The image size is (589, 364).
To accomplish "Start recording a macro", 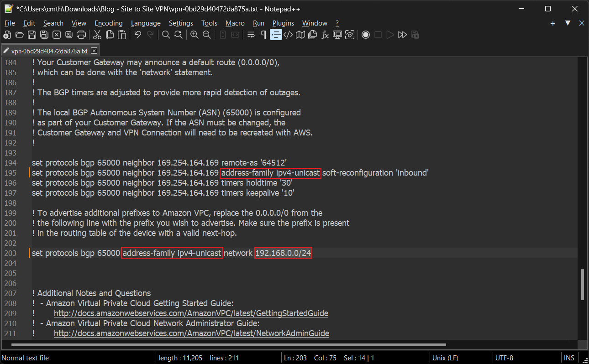I will click(x=366, y=35).
